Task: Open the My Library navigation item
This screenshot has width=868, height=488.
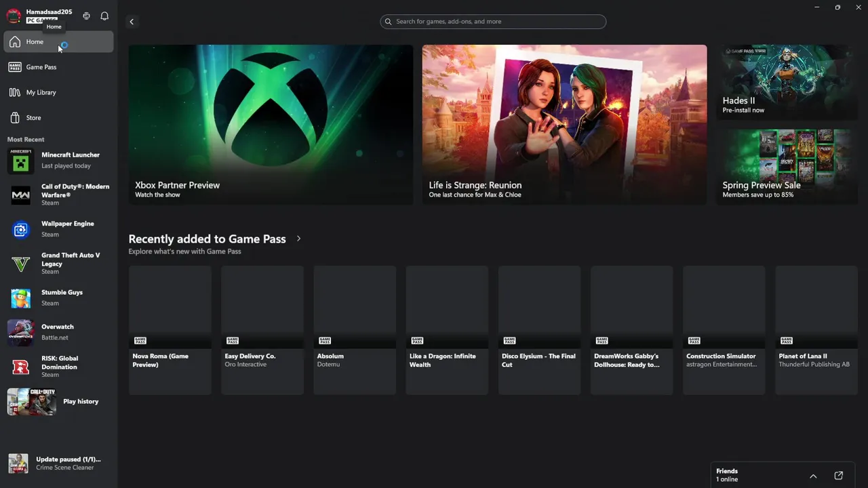Action: [x=58, y=92]
